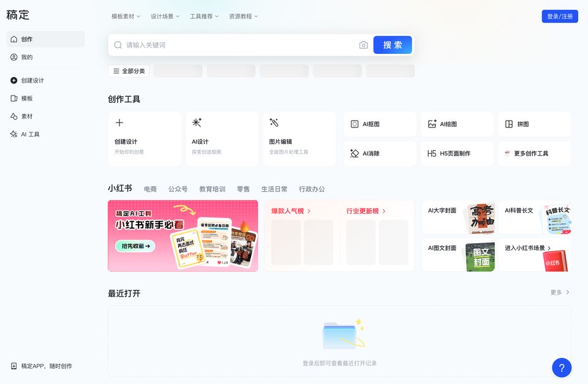Click the 登录后即可查看最近打开记录 text

pos(340,363)
